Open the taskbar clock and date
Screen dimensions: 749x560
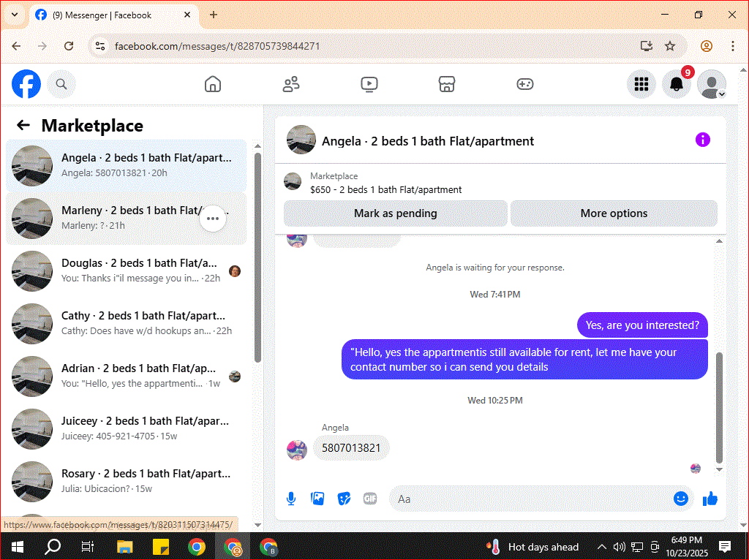click(686, 547)
